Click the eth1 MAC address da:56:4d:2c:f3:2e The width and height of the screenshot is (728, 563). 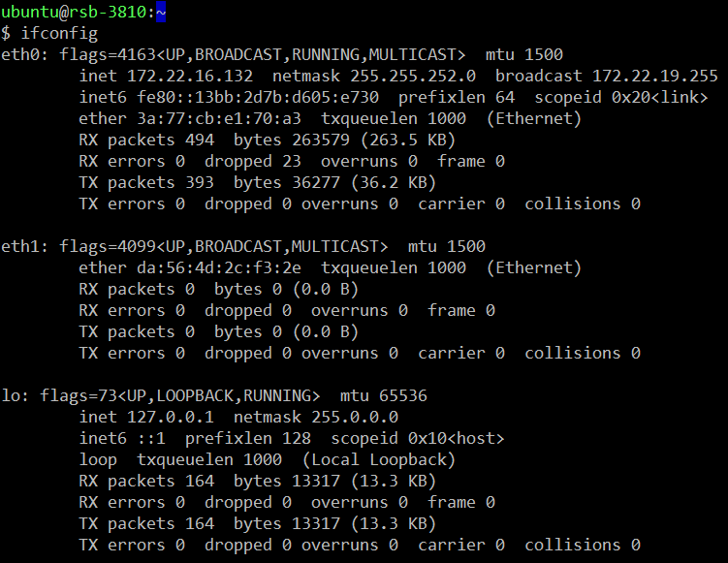(x=219, y=267)
